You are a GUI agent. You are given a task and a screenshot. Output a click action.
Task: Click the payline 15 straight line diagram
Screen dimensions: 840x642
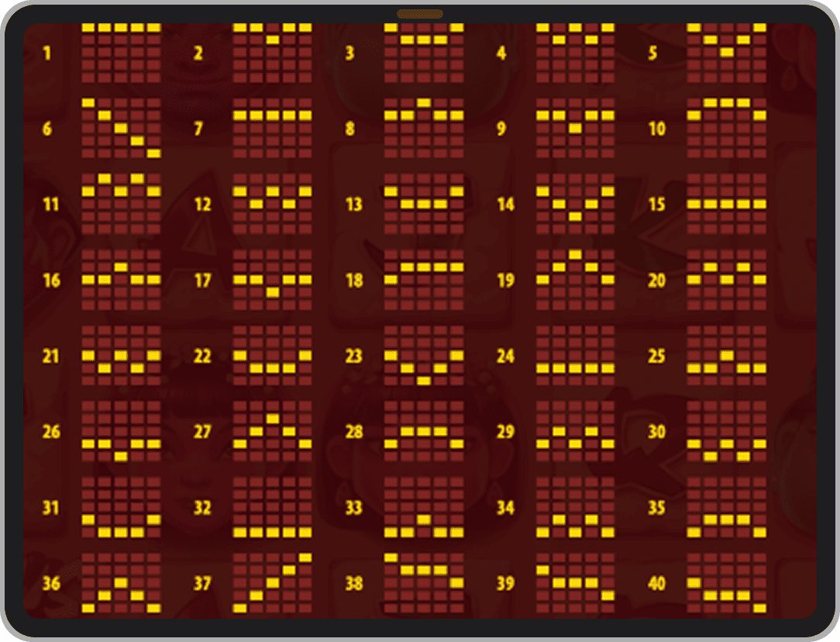(726, 204)
